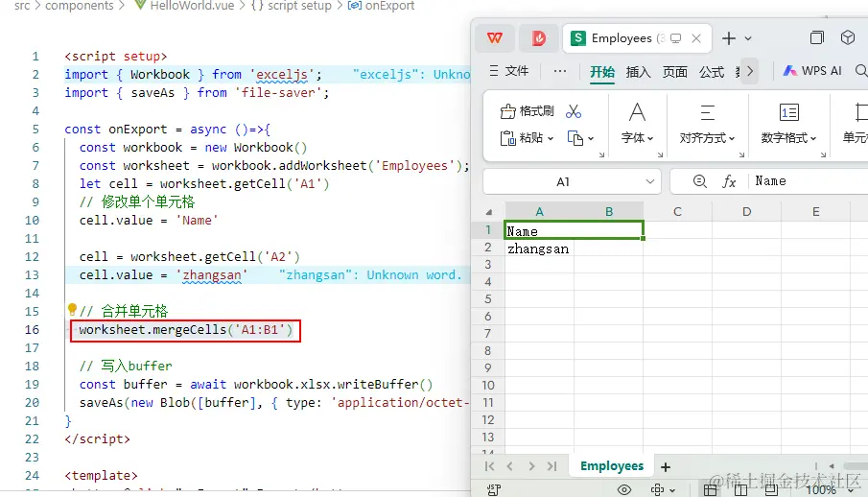Open the three-dots more options menu
Viewport: 868px width, 497px height.
coord(560,71)
